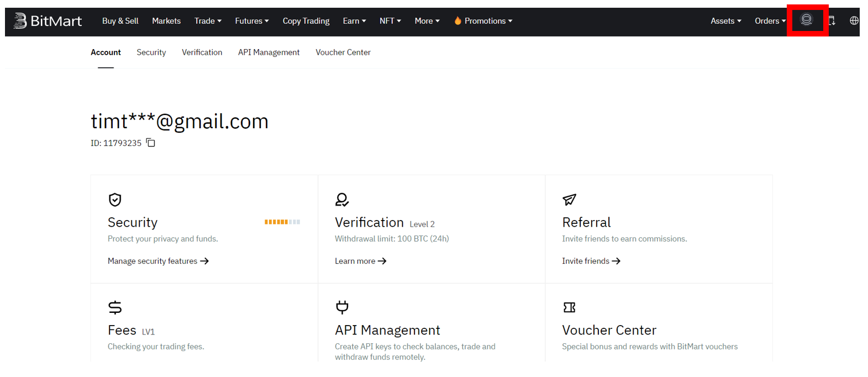Viewport: 868px width, 377px height.
Task: Click 'Protect your privacy and funds.' text
Action: tap(162, 239)
